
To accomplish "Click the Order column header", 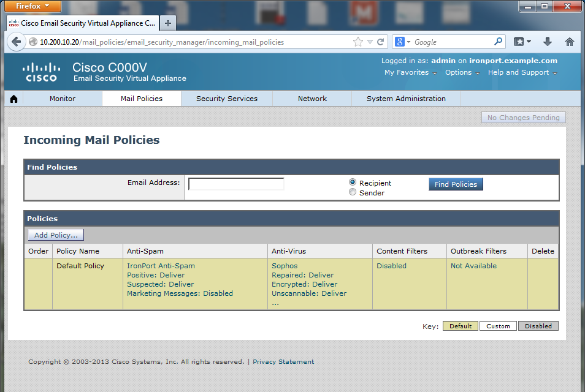I will click(x=38, y=251).
